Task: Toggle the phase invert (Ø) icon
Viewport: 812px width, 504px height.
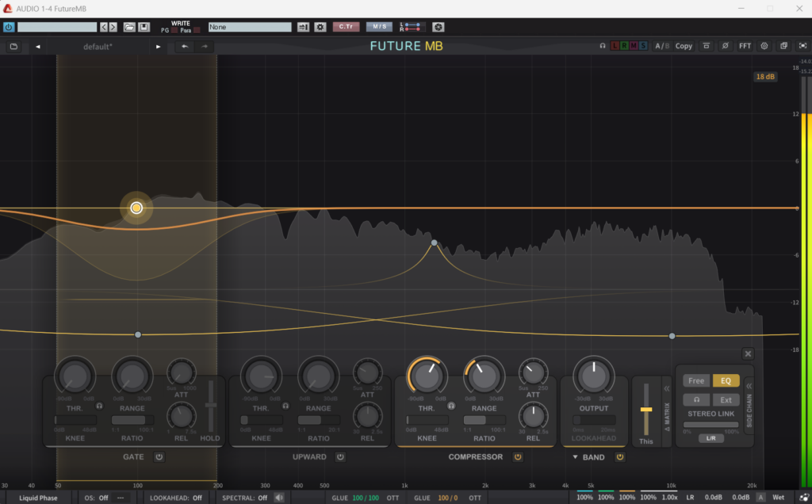Action: coord(725,47)
